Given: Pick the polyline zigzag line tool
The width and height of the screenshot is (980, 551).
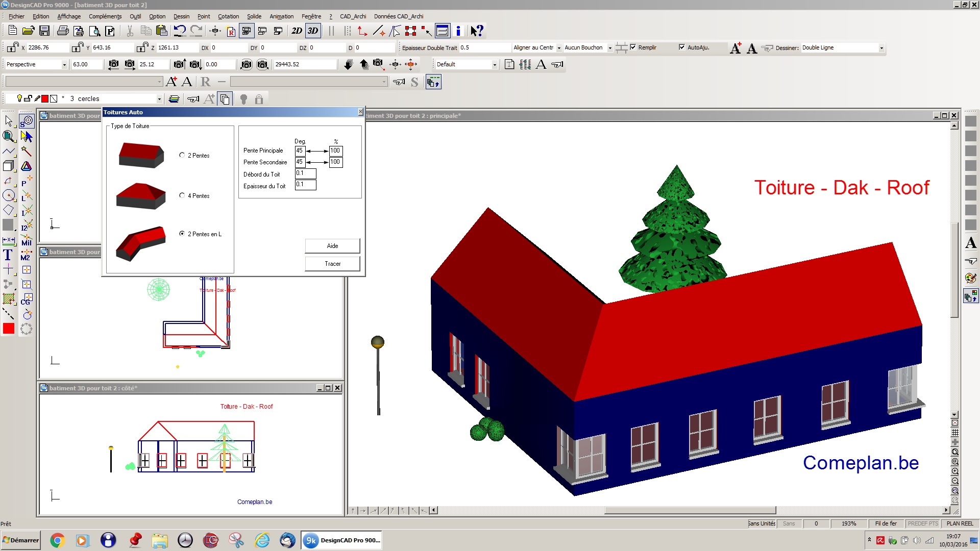Looking at the screenshot, I should (9, 151).
